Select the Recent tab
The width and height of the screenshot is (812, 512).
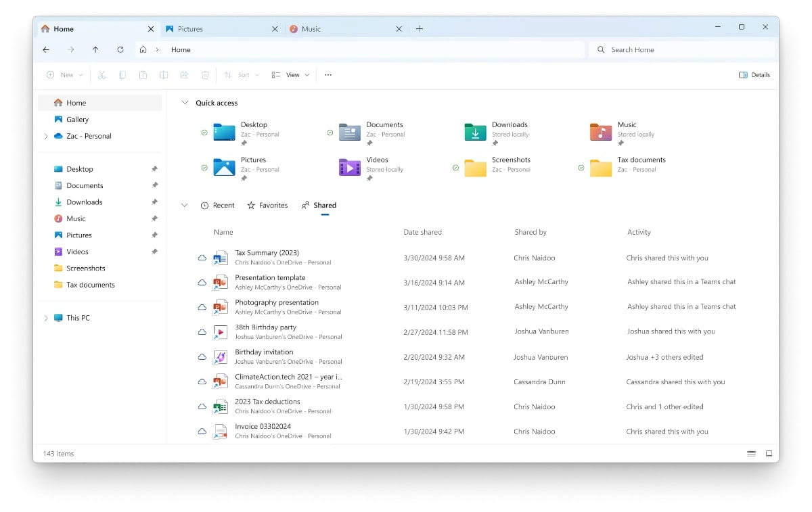(x=217, y=205)
